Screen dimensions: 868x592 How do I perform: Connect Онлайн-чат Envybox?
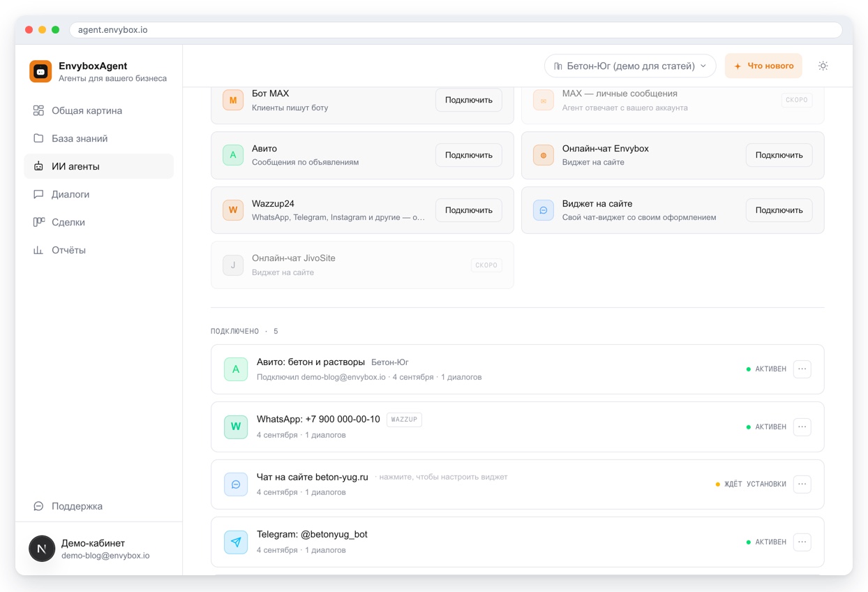click(x=779, y=155)
